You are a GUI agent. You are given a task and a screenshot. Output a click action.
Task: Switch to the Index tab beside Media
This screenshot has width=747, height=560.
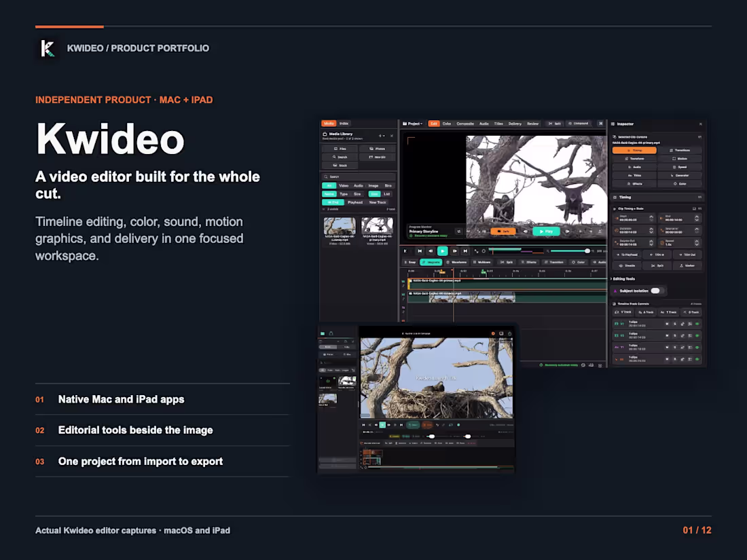[x=344, y=124]
